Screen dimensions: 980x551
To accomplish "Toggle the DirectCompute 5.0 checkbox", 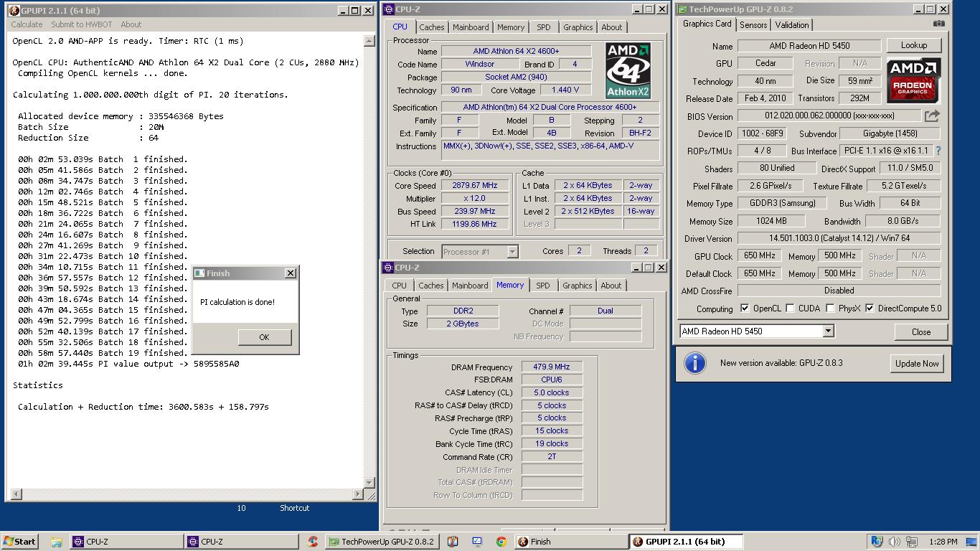I will pos(870,309).
